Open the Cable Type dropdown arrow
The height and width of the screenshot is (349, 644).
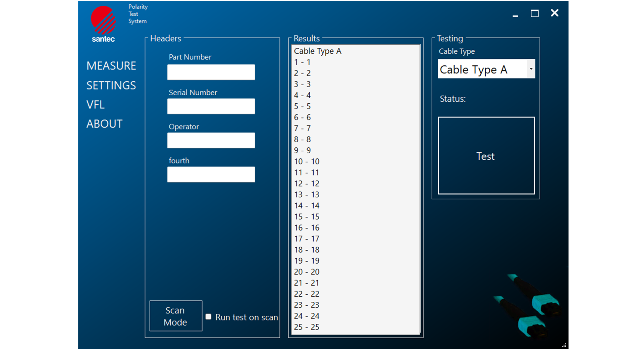[x=531, y=69]
